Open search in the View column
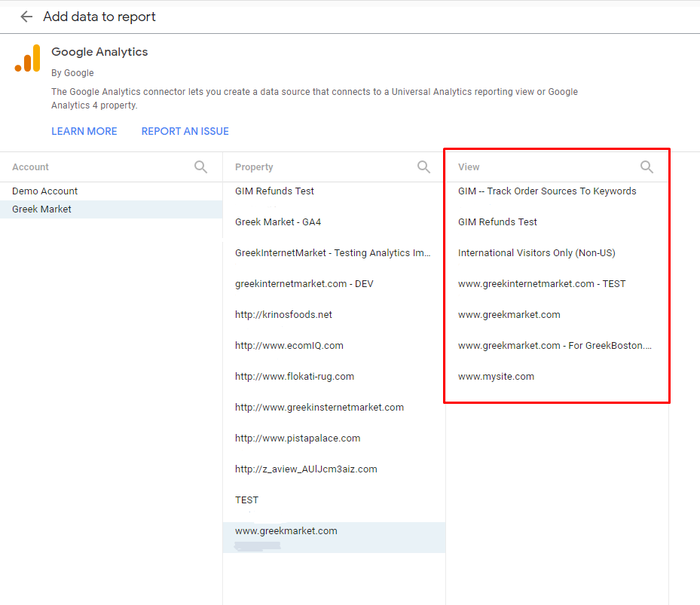The image size is (700, 605). click(647, 167)
